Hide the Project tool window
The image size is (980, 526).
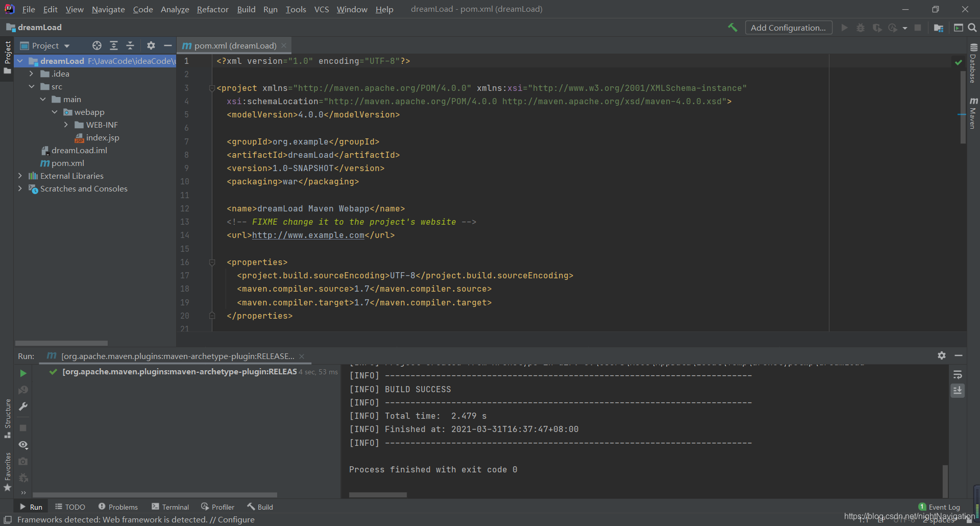(x=167, y=45)
